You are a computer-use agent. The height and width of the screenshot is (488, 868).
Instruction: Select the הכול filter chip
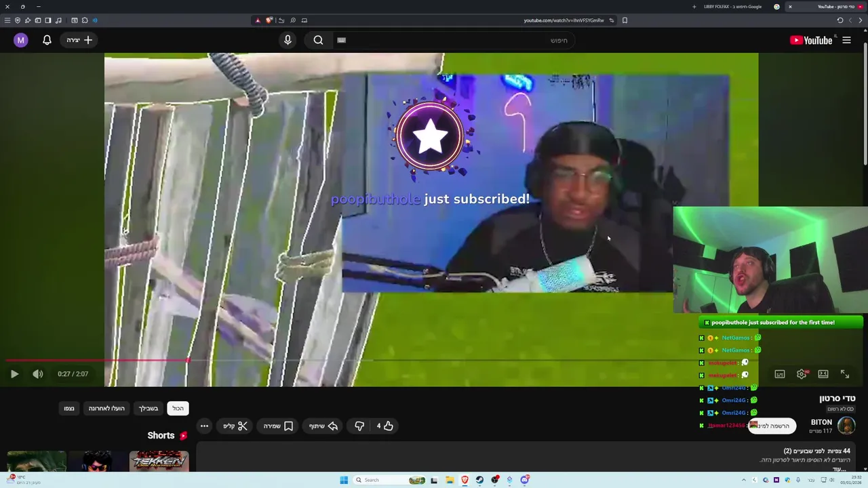tap(178, 408)
